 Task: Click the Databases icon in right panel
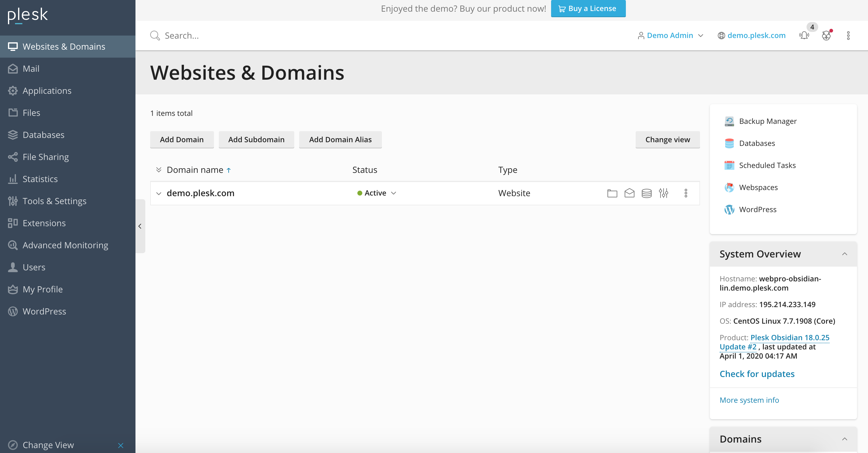(729, 143)
